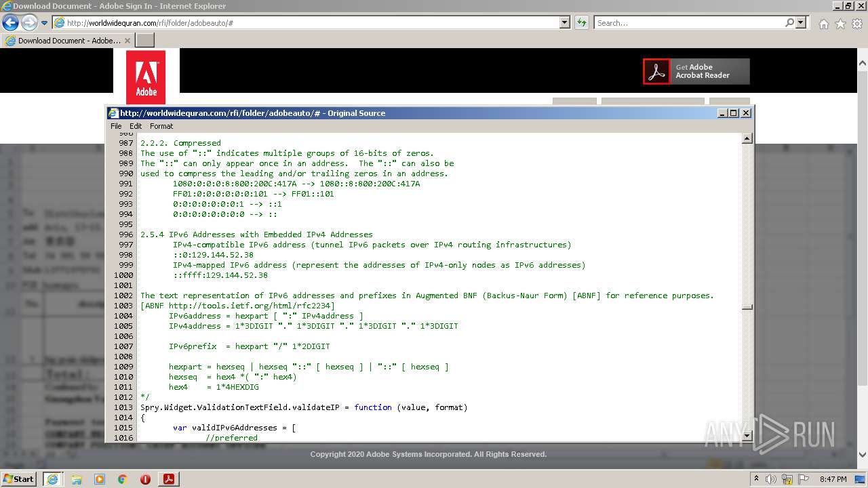Click the "hex4 = 1*4HEXDIG" line
Screen dimensions: 868x488
[x=214, y=387]
